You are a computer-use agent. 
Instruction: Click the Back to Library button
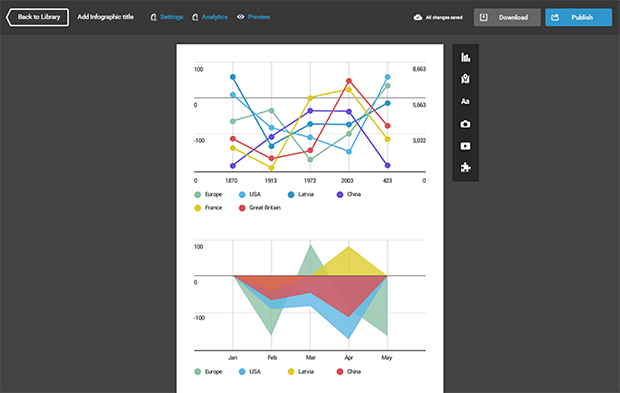click(x=37, y=17)
